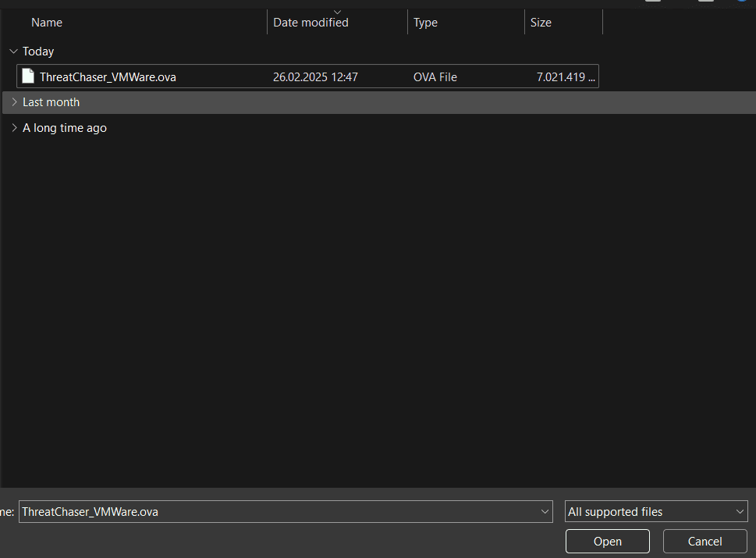This screenshot has width=756, height=558.
Task: Open the file name history dropdown arrow
Action: point(545,512)
